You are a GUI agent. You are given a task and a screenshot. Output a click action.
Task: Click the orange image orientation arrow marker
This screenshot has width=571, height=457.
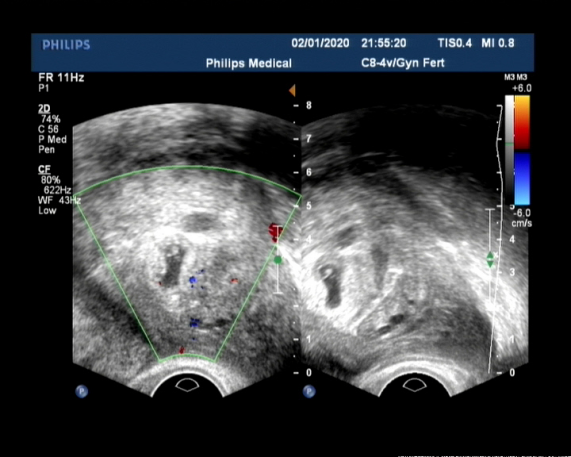(x=292, y=90)
